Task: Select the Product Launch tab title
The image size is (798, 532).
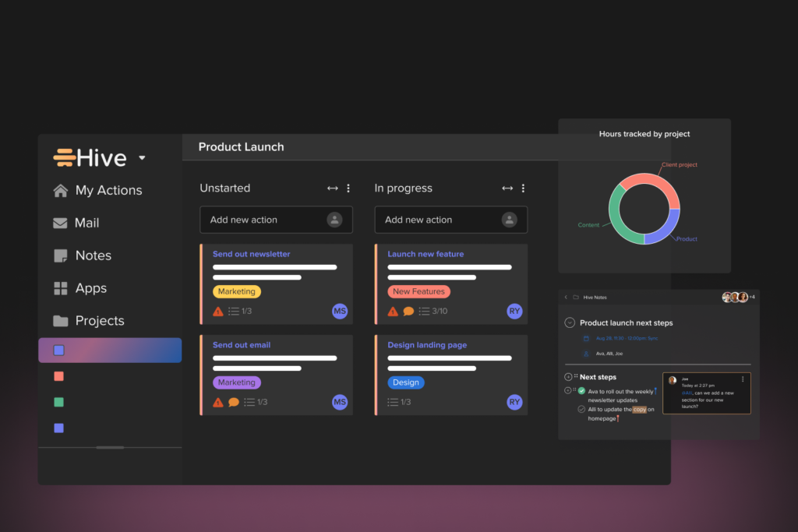Action: point(241,146)
